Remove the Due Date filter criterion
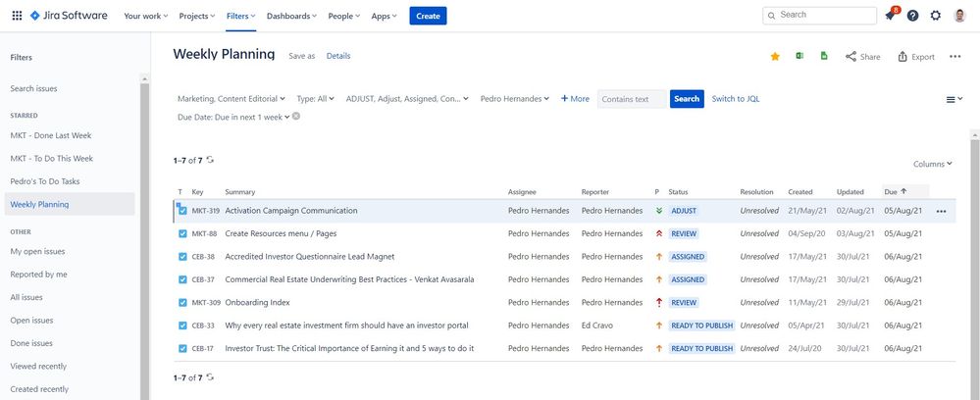This screenshot has width=980, height=400. pyautogui.click(x=296, y=117)
